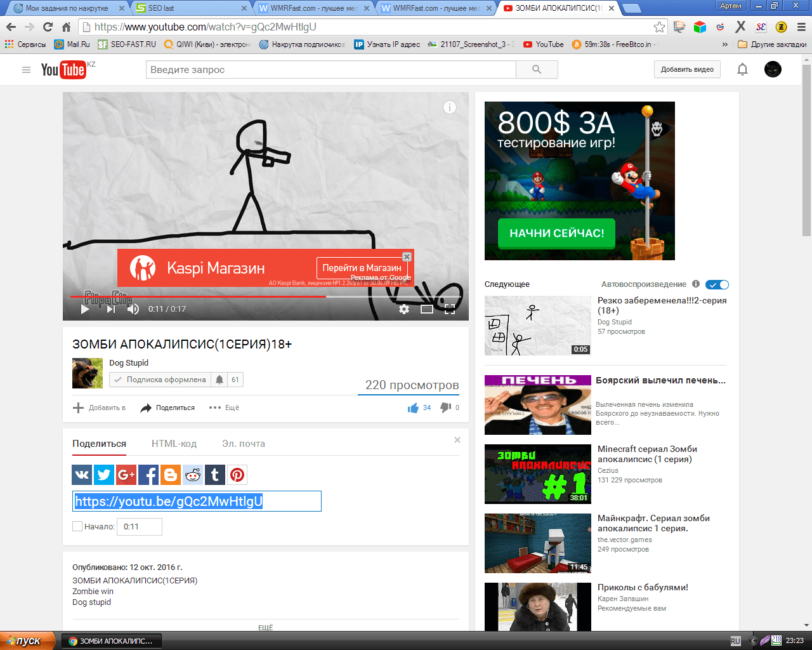812x650 pixels.
Task: Open the Добавить в menu
Action: (x=100, y=408)
